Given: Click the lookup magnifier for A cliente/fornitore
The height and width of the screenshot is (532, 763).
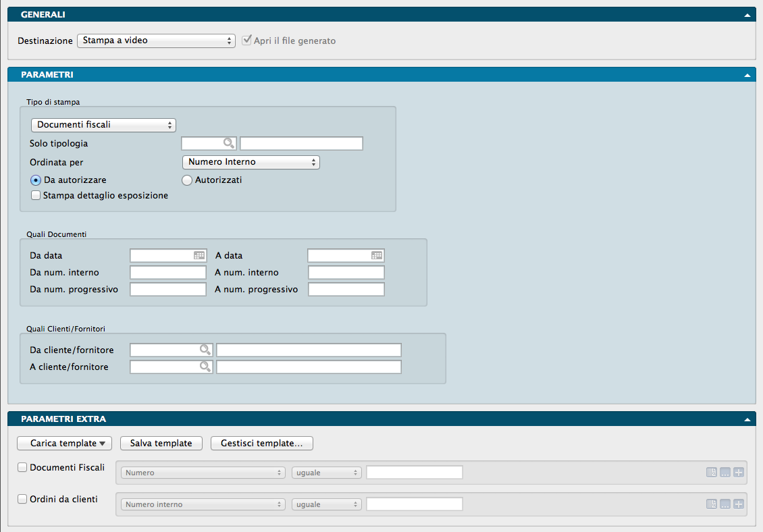Looking at the screenshot, I should pyautogui.click(x=205, y=367).
